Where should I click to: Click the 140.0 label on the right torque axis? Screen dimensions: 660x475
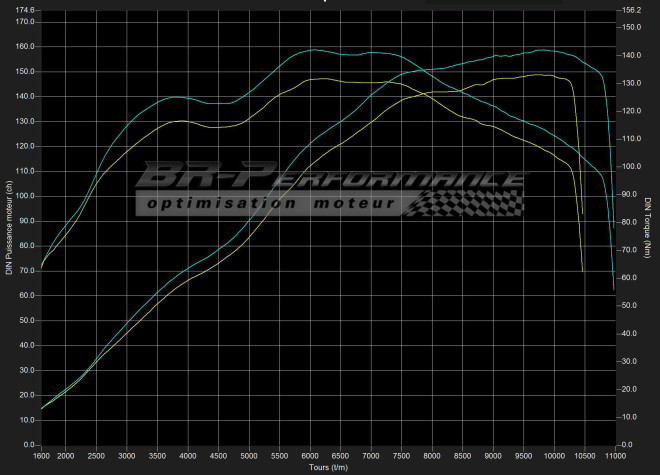tap(631, 55)
